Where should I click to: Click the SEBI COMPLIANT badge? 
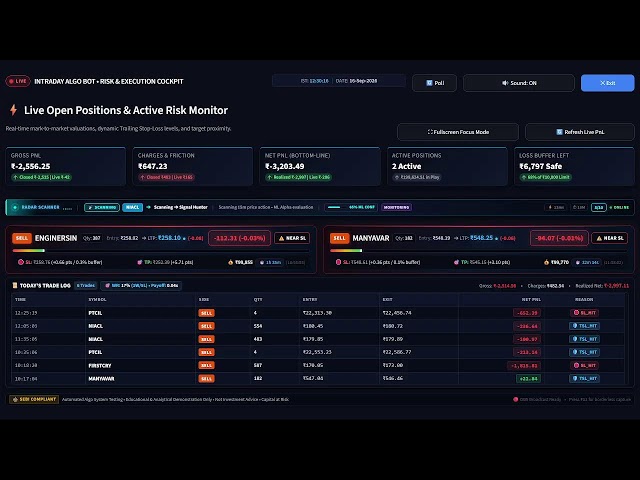point(34,399)
